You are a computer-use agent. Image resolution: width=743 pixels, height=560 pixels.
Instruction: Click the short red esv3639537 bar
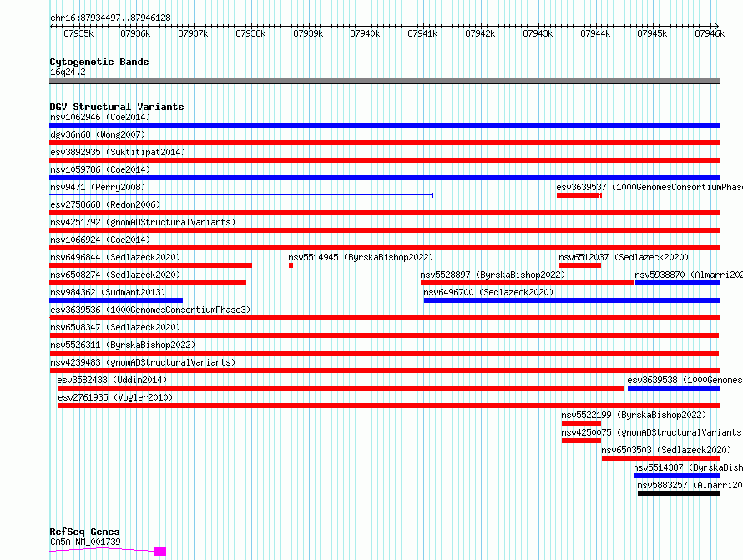[x=579, y=195]
